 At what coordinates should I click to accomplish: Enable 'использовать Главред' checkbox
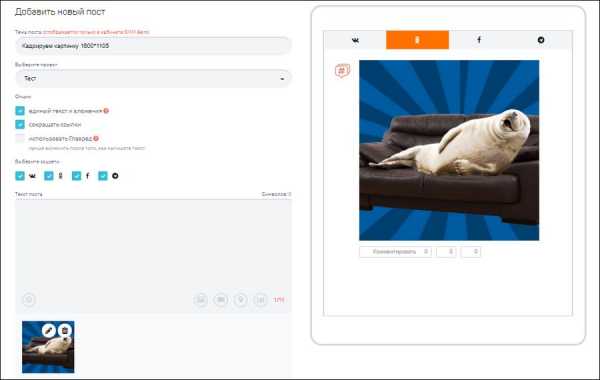[20, 138]
